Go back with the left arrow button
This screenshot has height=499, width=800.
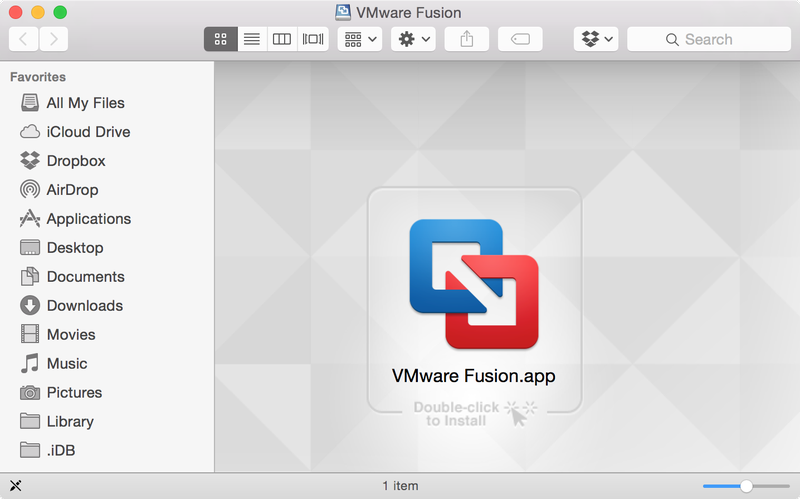pos(23,39)
